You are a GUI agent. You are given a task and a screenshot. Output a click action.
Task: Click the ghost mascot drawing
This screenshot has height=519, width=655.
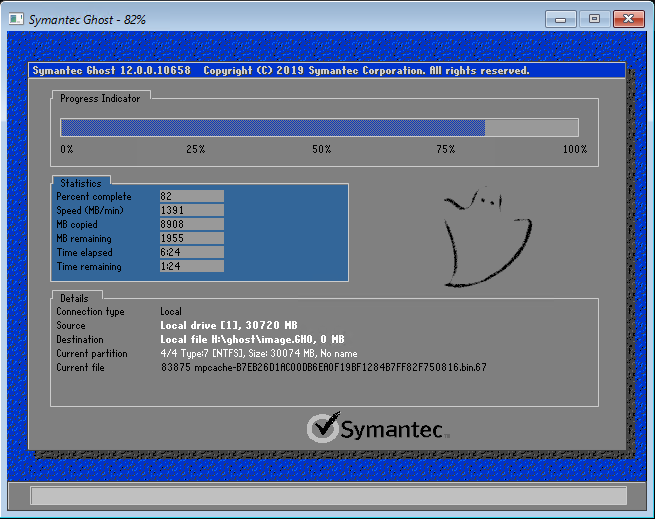[x=488, y=237]
